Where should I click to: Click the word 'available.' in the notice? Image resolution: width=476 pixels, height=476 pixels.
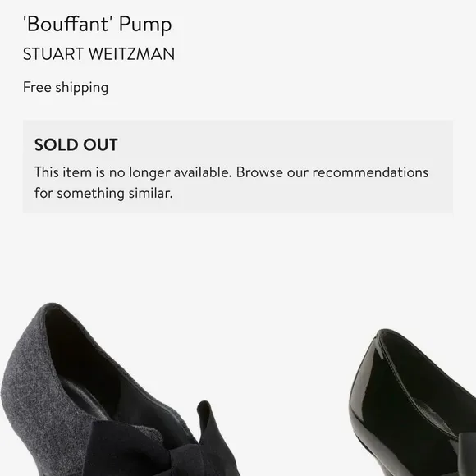click(203, 172)
